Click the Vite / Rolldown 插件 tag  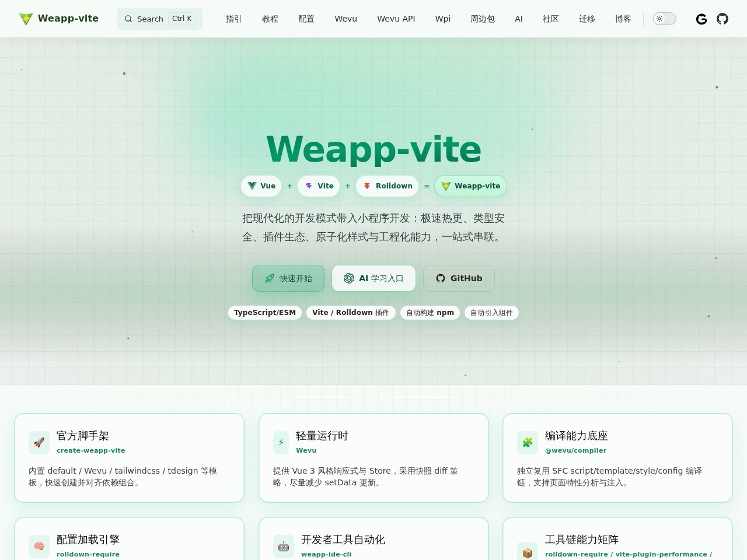point(351,313)
